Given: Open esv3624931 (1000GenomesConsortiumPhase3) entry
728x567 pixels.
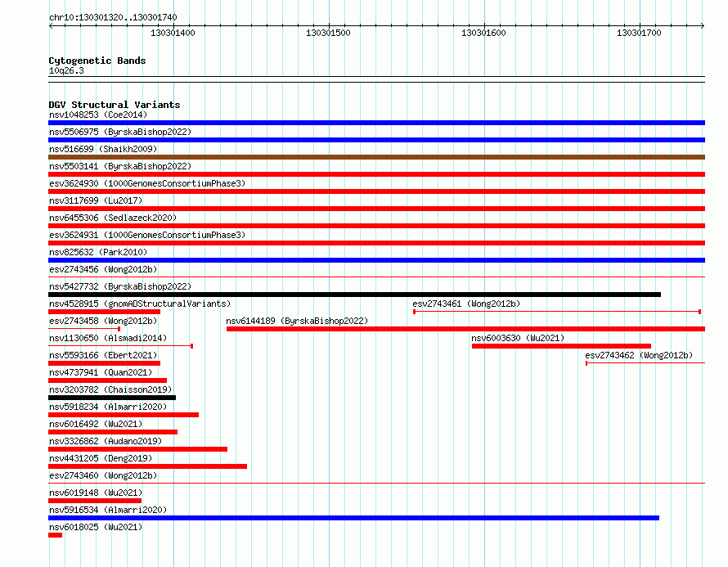Looking at the screenshot, I should [147, 235].
